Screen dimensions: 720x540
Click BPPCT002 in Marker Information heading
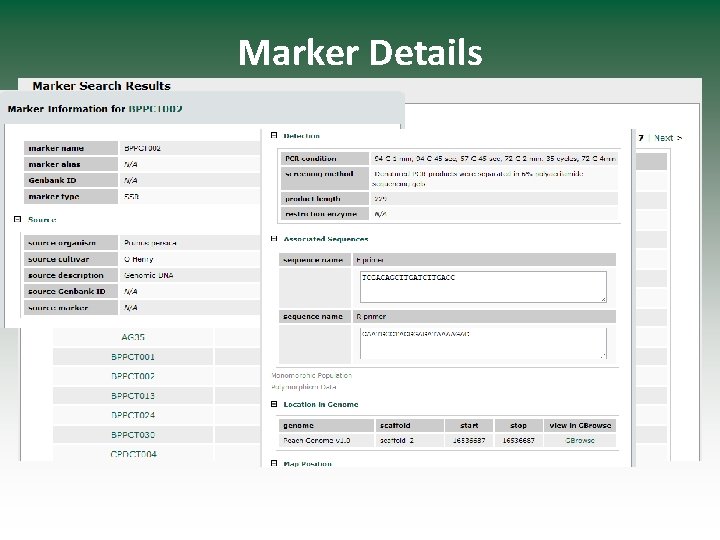[x=155, y=109]
